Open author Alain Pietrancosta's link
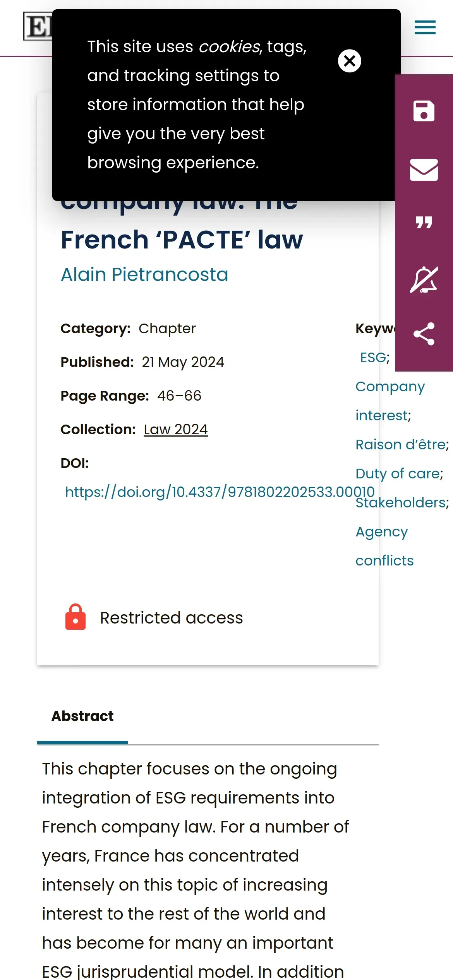This screenshot has width=453, height=980. [144, 274]
